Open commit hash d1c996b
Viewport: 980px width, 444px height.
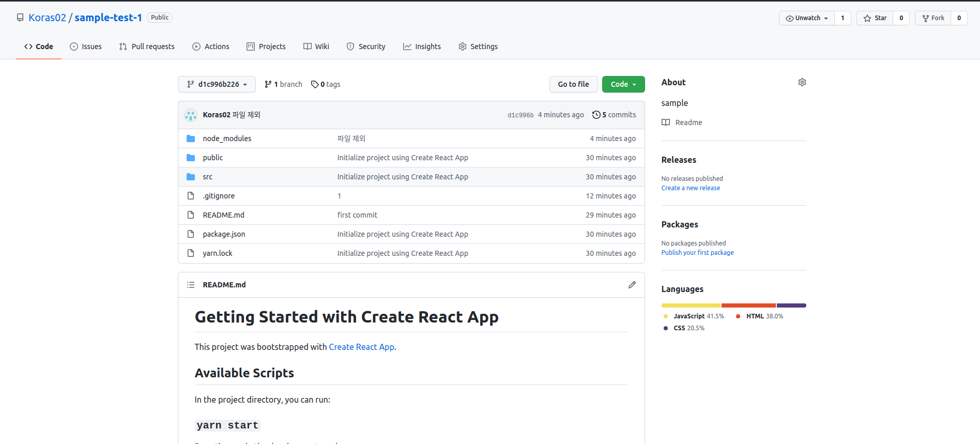tap(520, 115)
